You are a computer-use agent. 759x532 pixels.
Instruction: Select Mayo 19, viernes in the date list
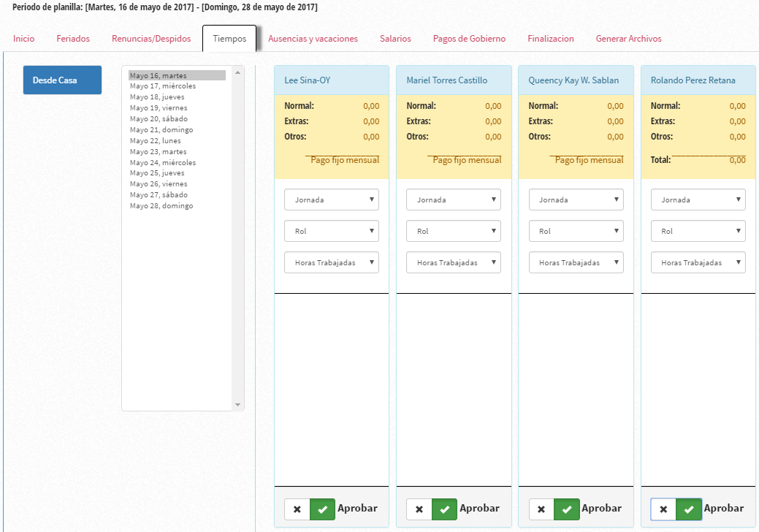178,108
